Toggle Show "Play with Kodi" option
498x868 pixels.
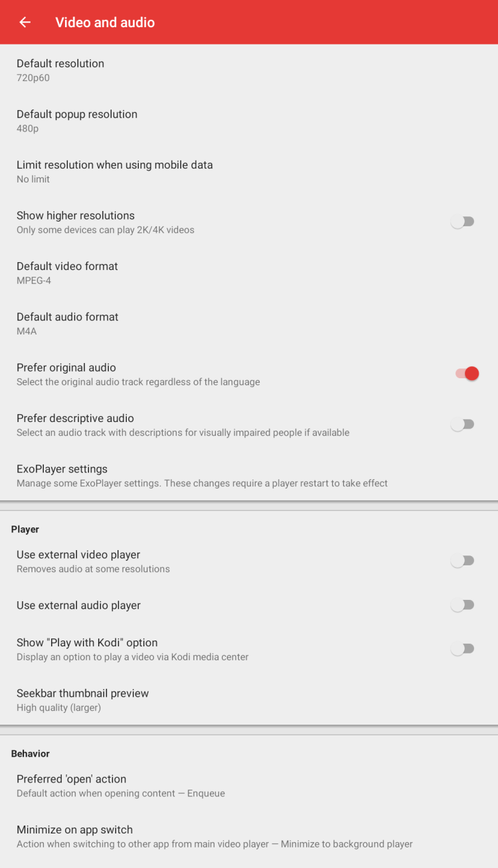(x=462, y=648)
